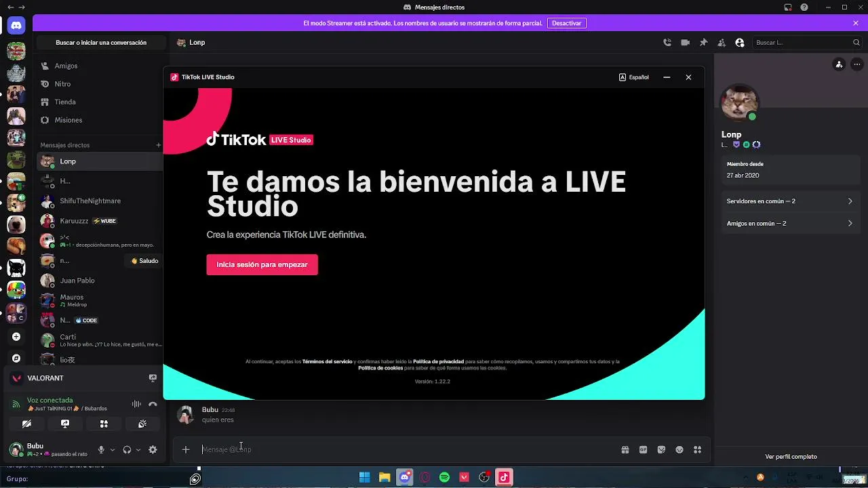Viewport: 868px width, 488px height.
Task: Share VALORANT screen via stream icon
Action: coord(153,378)
